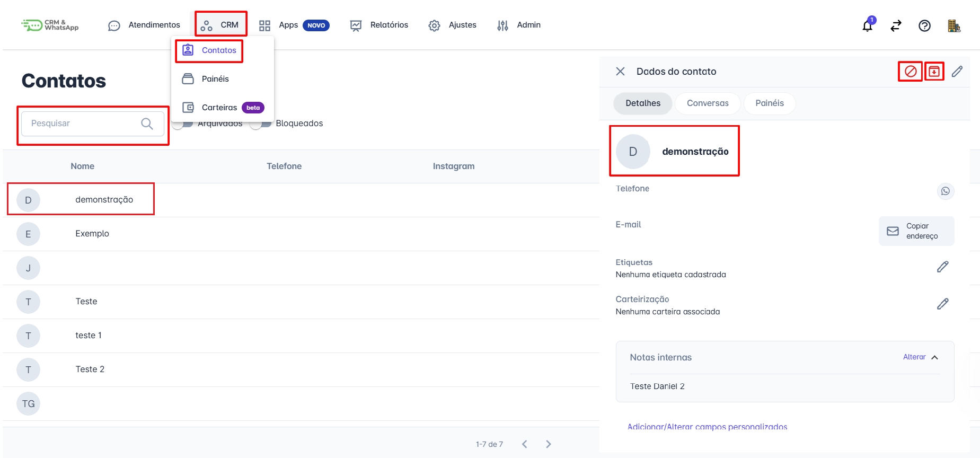Click the T avatar for Teste 2
This screenshot has width=980, height=458.
pos(28,369)
